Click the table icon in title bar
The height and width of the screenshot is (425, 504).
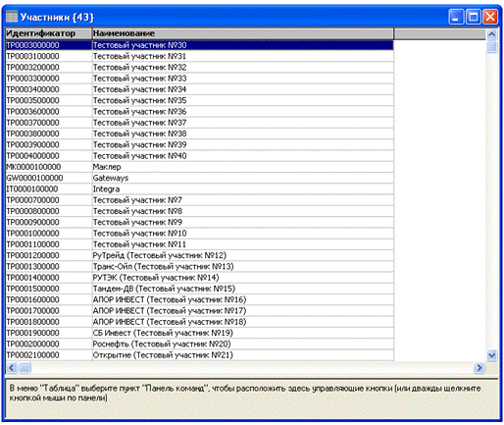12,17
